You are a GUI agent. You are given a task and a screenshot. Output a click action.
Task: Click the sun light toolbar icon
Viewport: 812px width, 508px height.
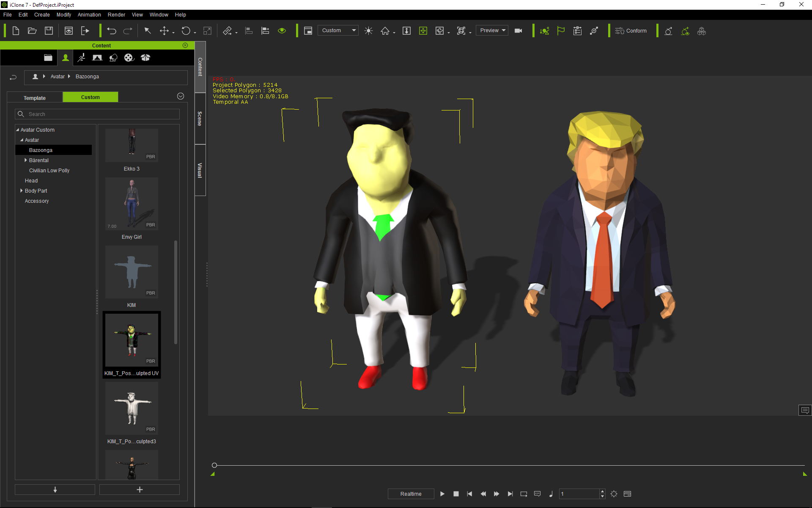[x=369, y=31]
